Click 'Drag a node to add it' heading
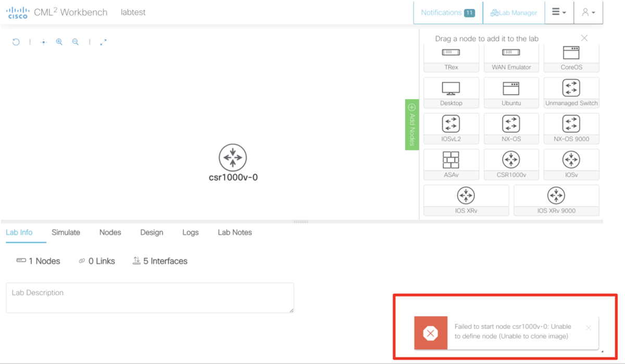Screen dimensions: 625x364 pyautogui.click(x=487, y=39)
